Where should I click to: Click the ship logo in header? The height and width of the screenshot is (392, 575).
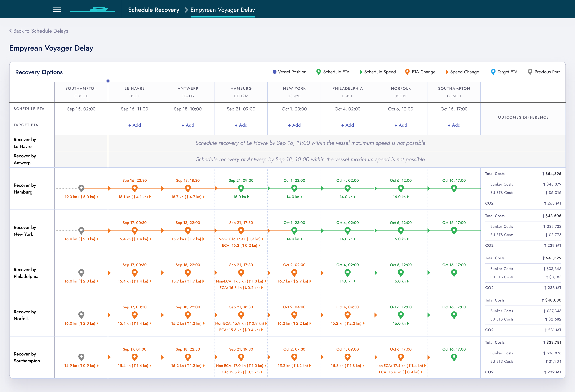point(99,9)
